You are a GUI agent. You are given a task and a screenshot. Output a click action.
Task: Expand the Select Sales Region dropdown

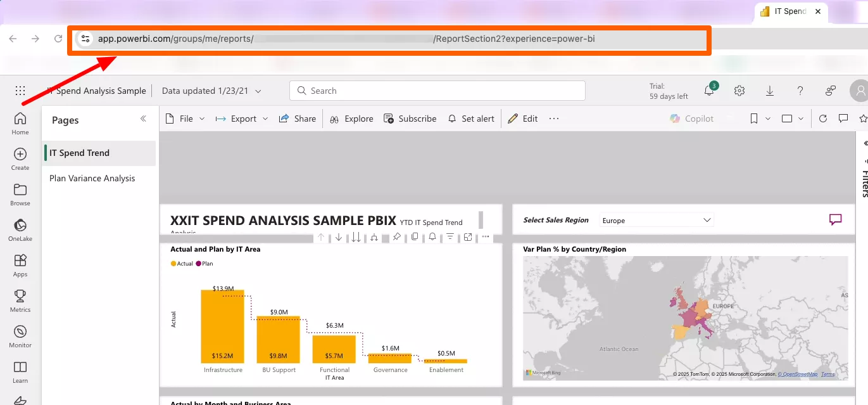point(656,221)
